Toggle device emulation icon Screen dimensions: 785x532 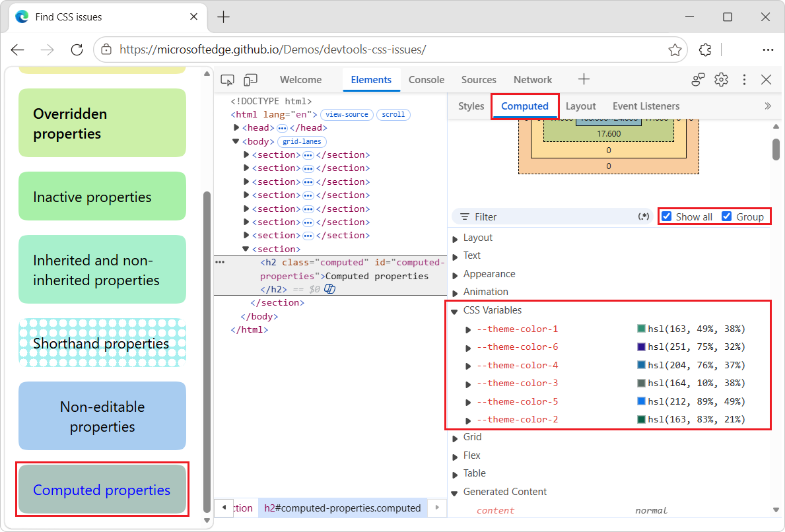tap(250, 80)
